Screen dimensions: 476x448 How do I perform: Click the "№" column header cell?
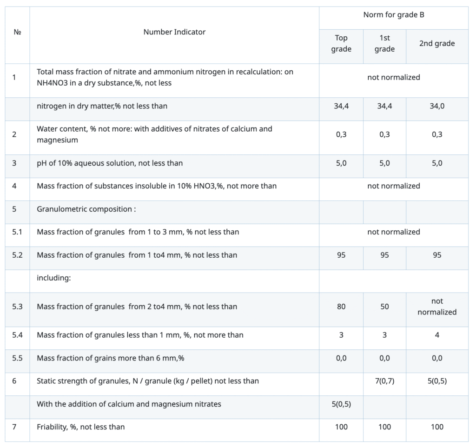click(18, 32)
